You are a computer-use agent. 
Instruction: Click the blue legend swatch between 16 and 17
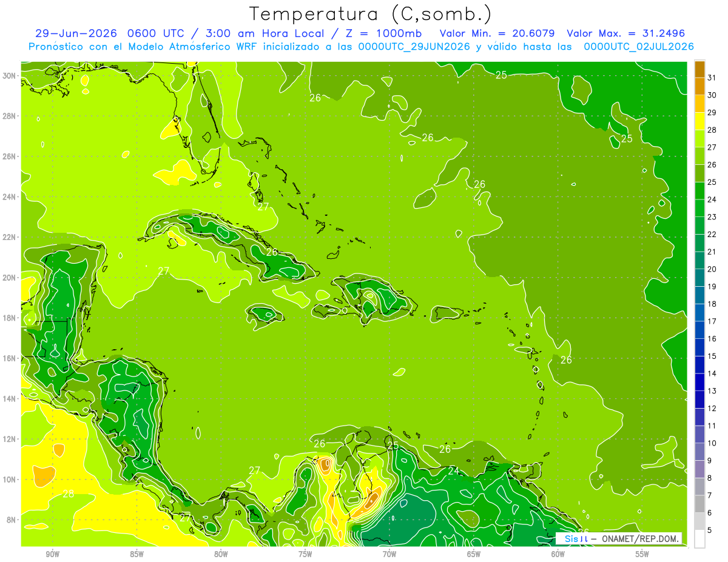[699, 330]
